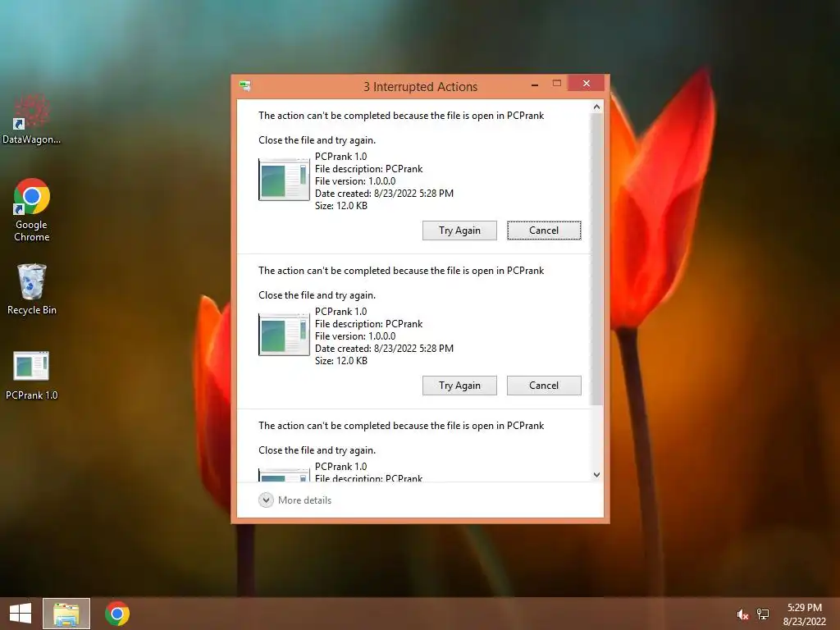Image resolution: width=840 pixels, height=630 pixels.
Task: Click the third action's 'Close the file and try again.' text
Action: pyautogui.click(x=317, y=450)
